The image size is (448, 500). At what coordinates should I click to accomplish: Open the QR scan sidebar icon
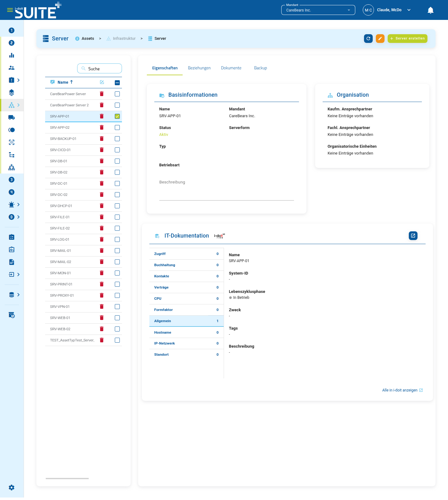pos(12,142)
